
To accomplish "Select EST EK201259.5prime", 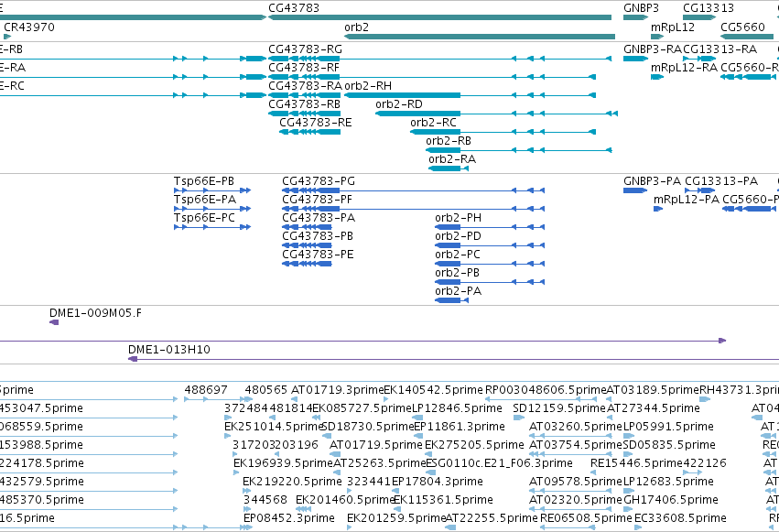I will (x=396, y=519).
